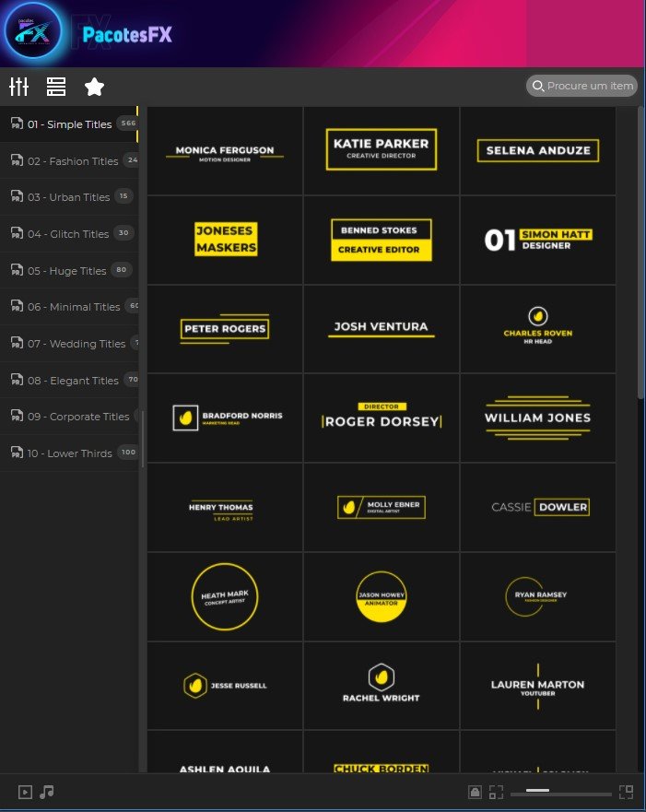Click the video preview icon in bottom bar
Screen dimensions: 646x812
[x=25, y=792]
